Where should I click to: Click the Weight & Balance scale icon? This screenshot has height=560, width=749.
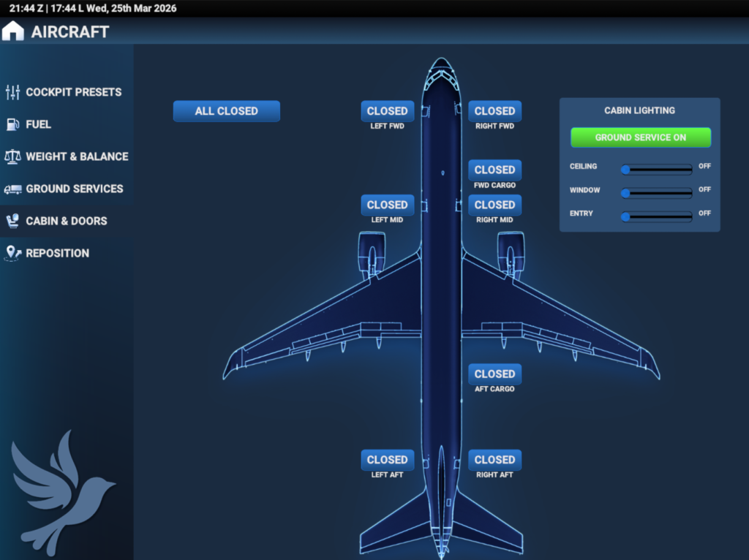pos(12,156)
